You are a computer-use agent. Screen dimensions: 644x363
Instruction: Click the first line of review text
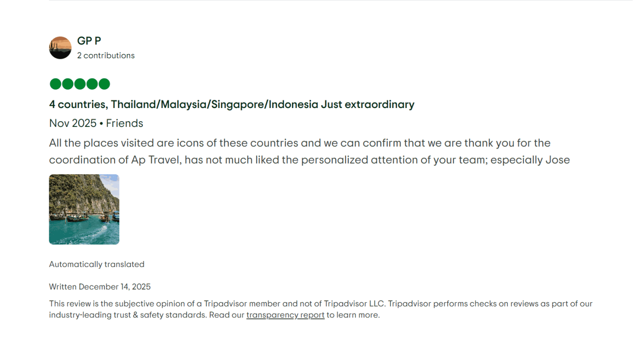(x=299, y=143)
